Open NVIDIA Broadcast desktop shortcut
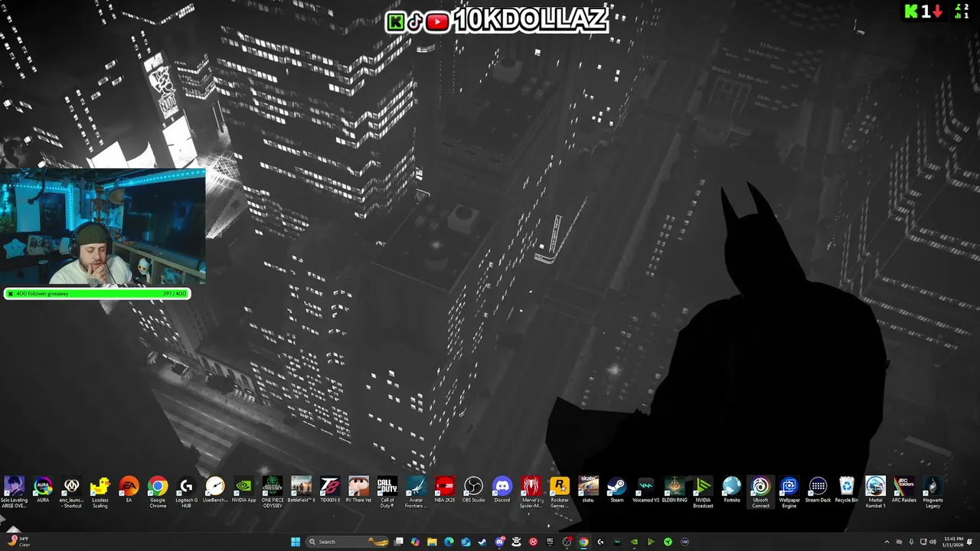Image resolution: width=980 pixels, height=551 pixels. coord(703,492)
